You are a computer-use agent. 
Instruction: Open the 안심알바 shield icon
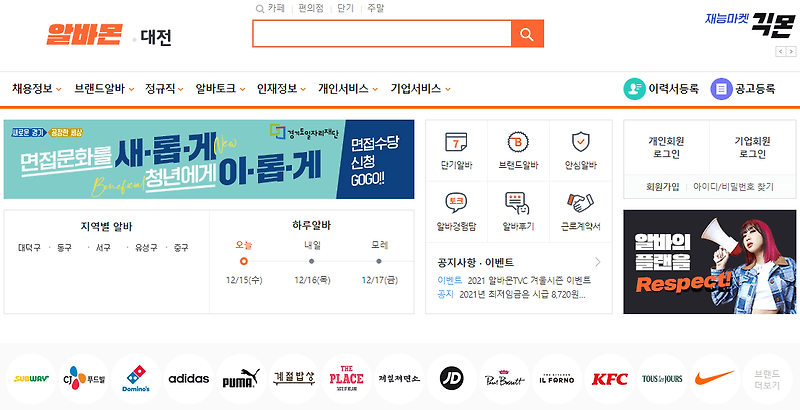tap(581, 142)
